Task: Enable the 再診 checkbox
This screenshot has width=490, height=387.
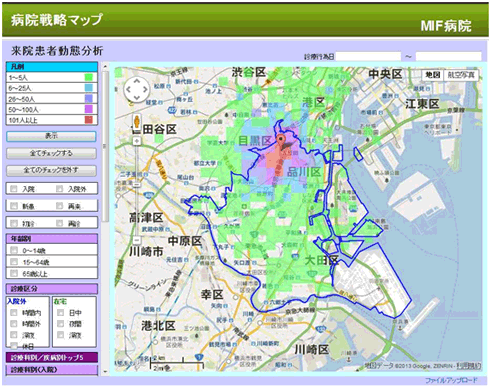Action: pyautogui.click(x=59, y=223)
